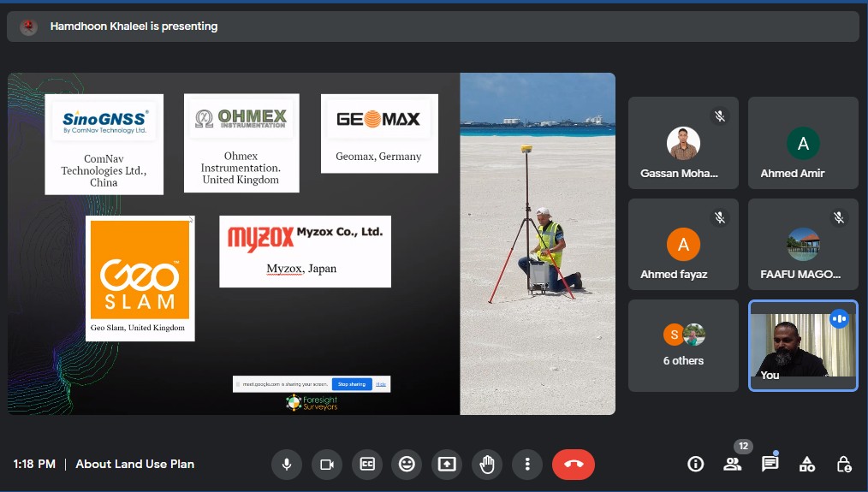This screenshot has height=492, width=868.
Task: Click the Hamdhoon Khaleel is presenting banner
Action: [x=433, y=27]
